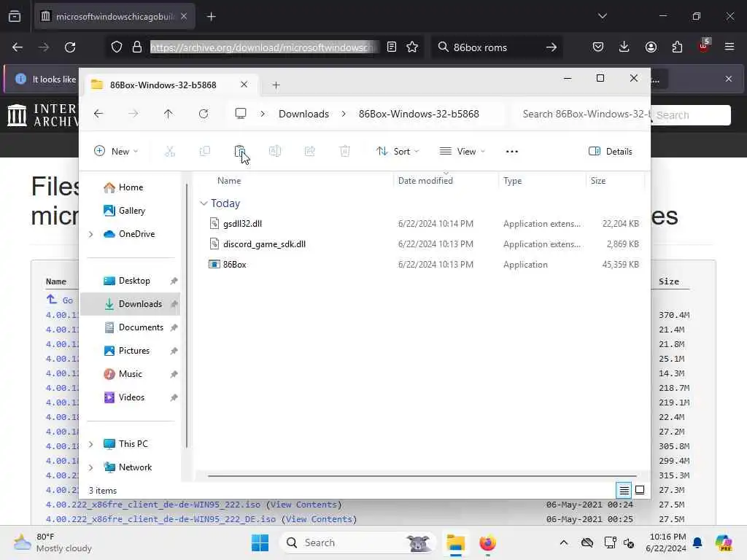Open the Firefox Downloads panel
The height and width of the screenshot is (560, 747).
click(624, 47)
